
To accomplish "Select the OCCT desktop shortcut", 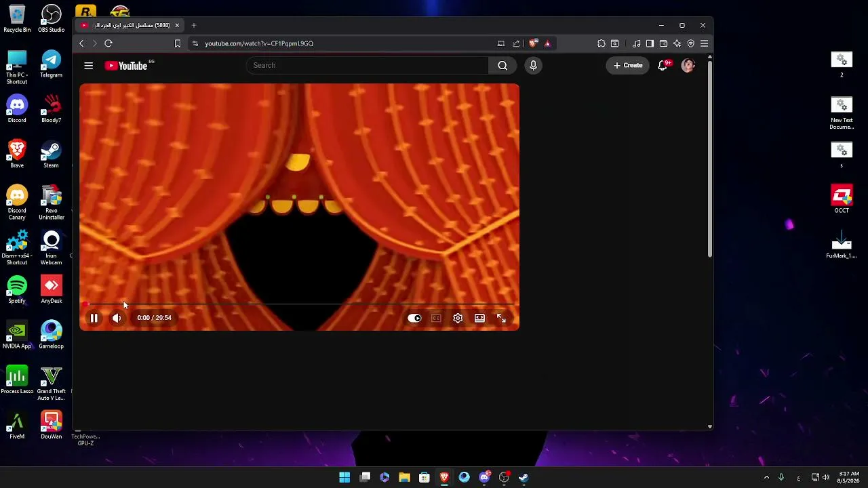I will click(842, 199).
